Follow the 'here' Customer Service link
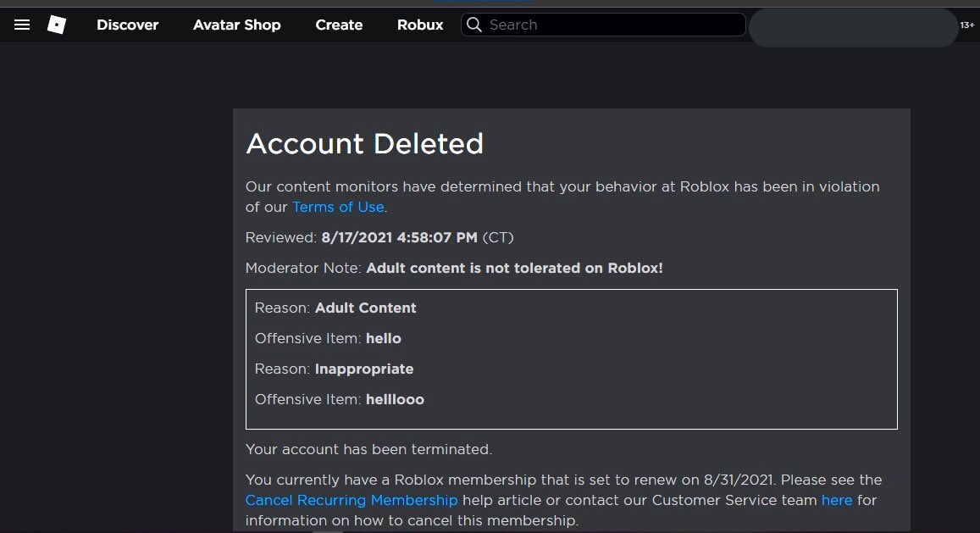Screen dimensions: 980x533 (x=837, y=501)
